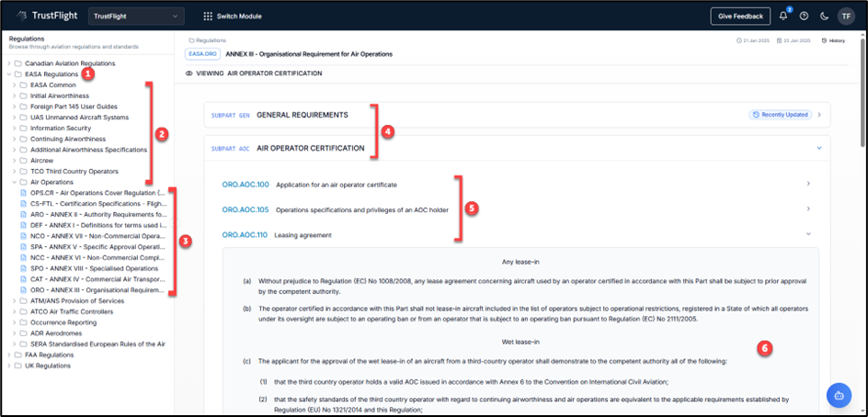Open the TrustFlight organization dropdown
The height and width of the screenshot is (417, 868).
coord(136,16)
